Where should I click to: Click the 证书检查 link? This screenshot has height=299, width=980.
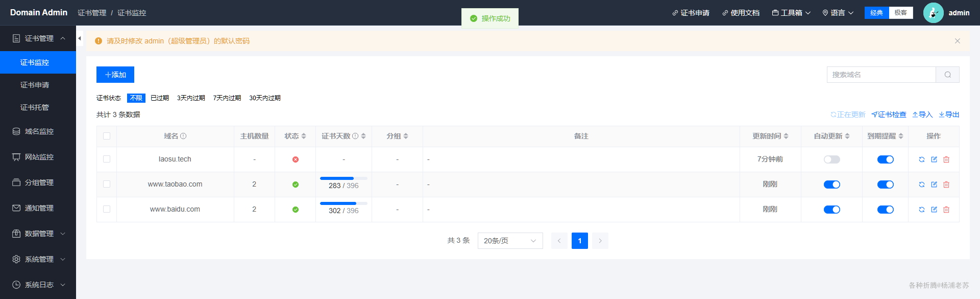[889, 114]
